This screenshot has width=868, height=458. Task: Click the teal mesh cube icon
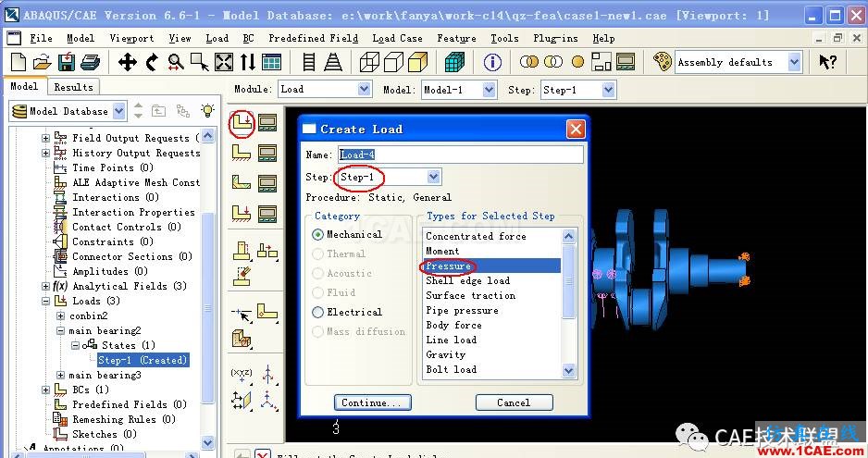tap(454, 62)
